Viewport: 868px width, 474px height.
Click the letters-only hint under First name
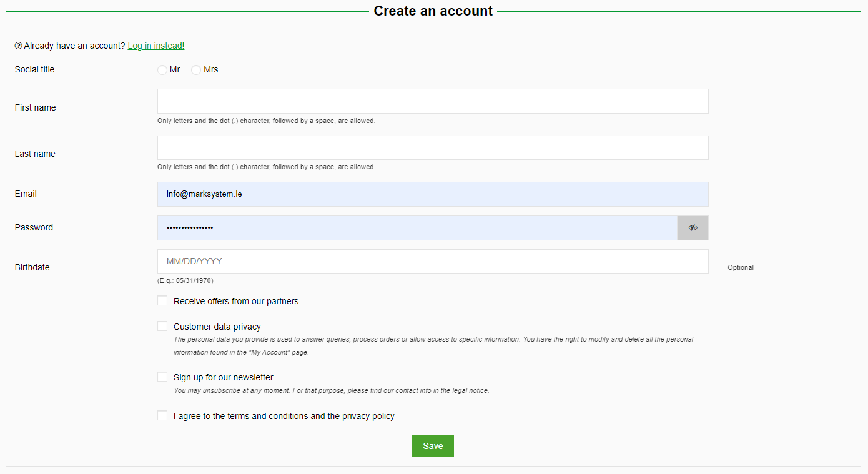[267, 121]
